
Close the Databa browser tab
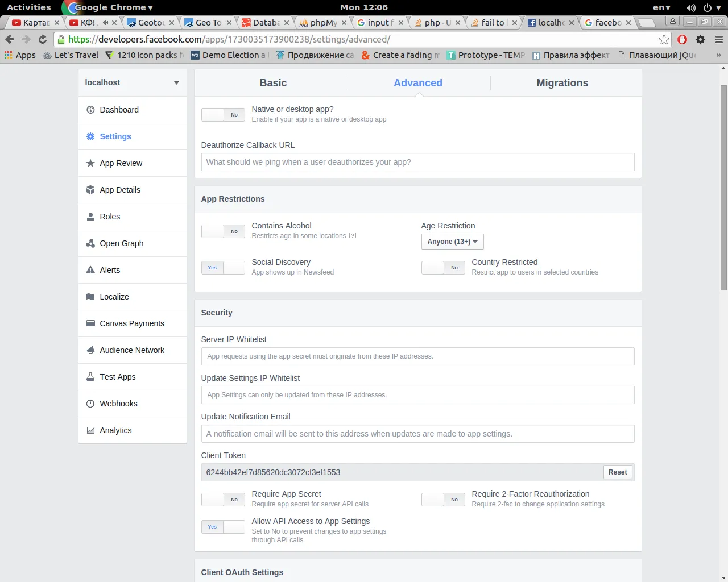287,23
